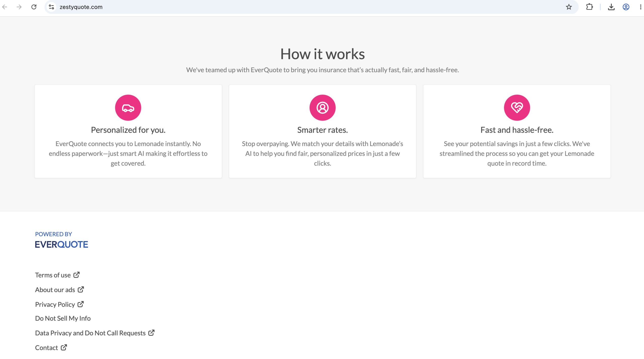The height and width of the screenshot is (359, 644).
Task: View site information icon in address bar
Action: coord(52,7)
